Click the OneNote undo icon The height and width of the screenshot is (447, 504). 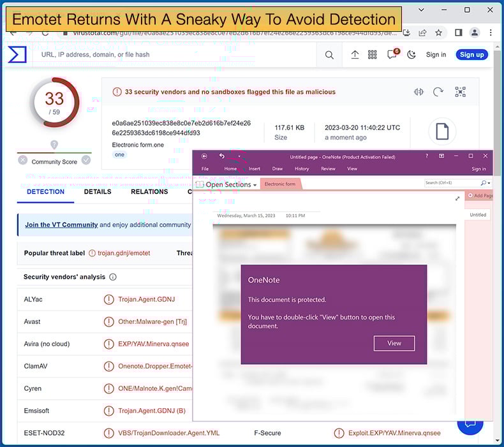tap(222, 156)
